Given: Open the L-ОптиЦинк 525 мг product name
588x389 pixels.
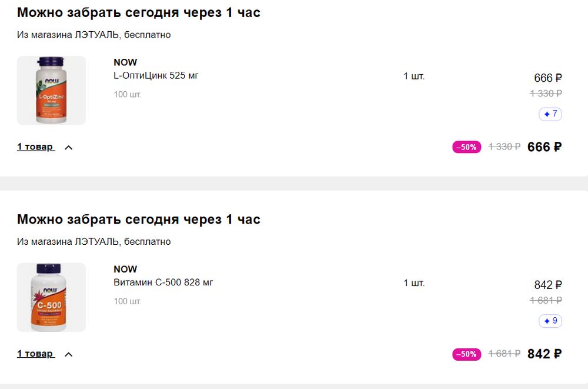Looking at the screenshot, I should coord(156,75).
